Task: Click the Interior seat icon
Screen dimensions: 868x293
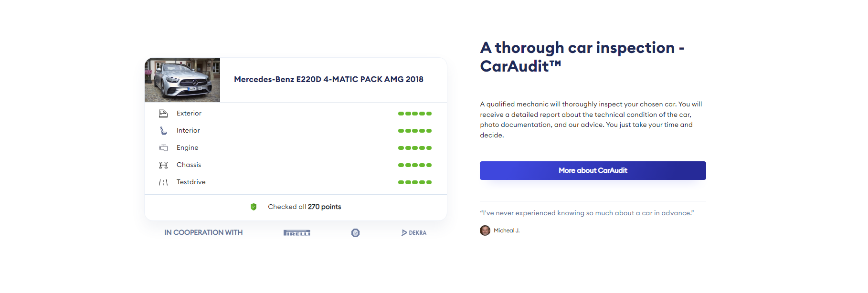Action: pyautogui.click(x=163, y=131)
